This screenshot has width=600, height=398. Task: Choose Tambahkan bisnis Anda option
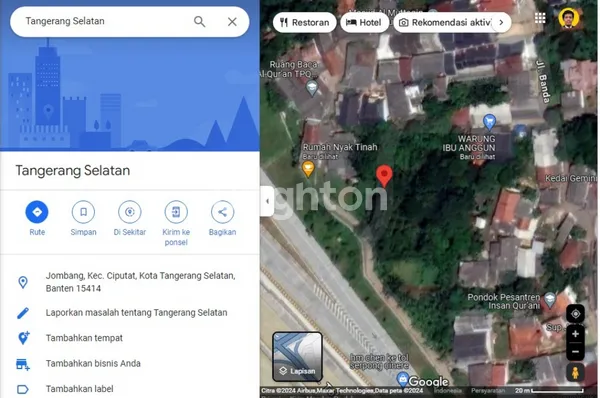pyautogui.click(x=93, y=363)
